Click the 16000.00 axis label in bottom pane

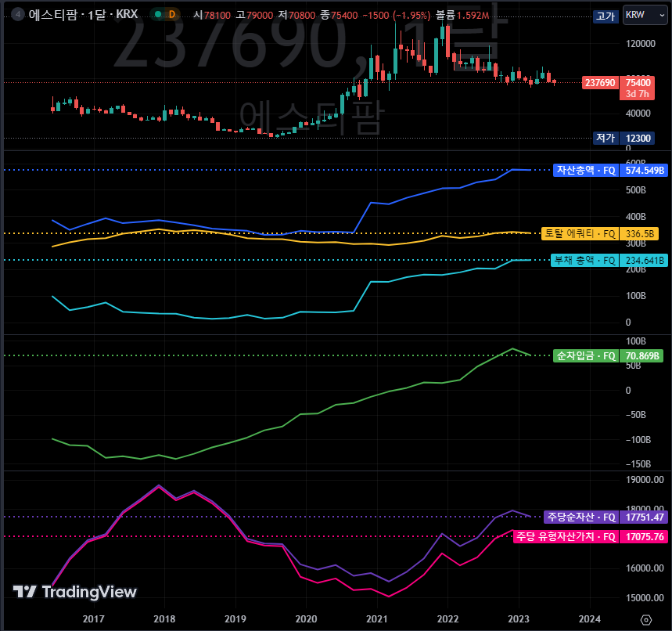pos(645,568)
